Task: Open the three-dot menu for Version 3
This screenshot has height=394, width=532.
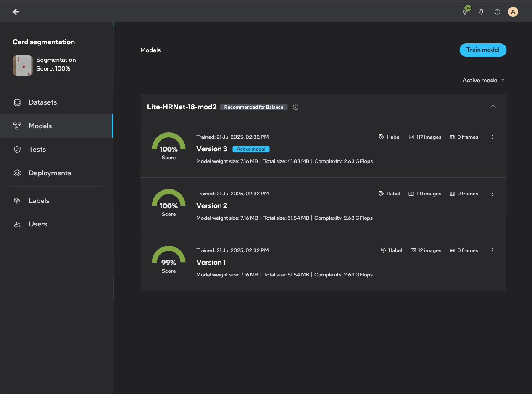Action: (492, 137)
